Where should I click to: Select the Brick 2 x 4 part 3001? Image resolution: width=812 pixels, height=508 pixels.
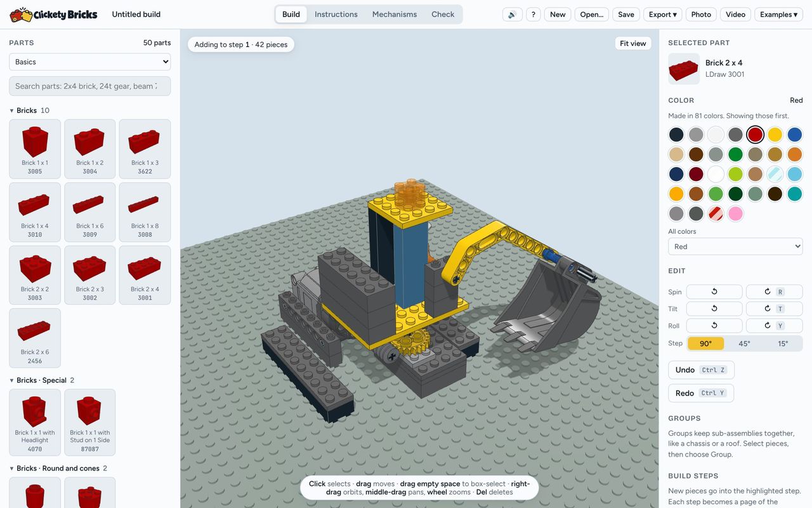coord(145,275)
